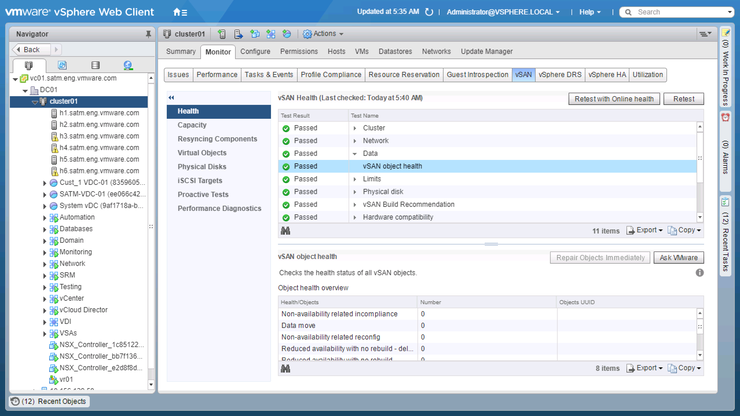The image size is (740, 416).
Task: Click the Back button in Navigator
Action: pos(32,49)
